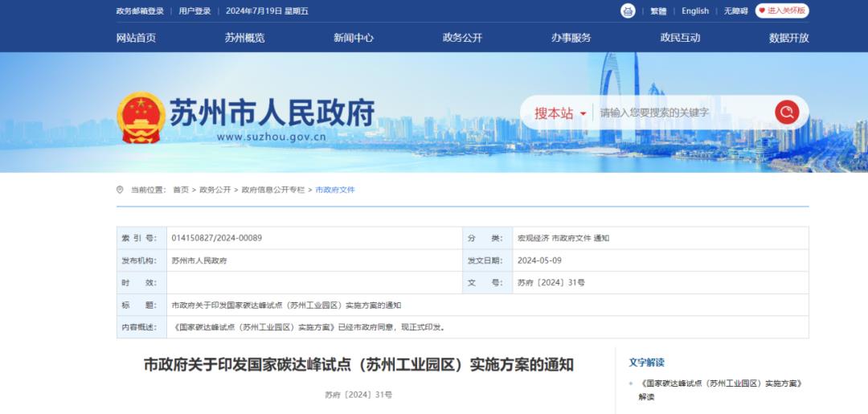868x414 pixels.
Task: Click the national emblem logo
Action: [141, 117]
